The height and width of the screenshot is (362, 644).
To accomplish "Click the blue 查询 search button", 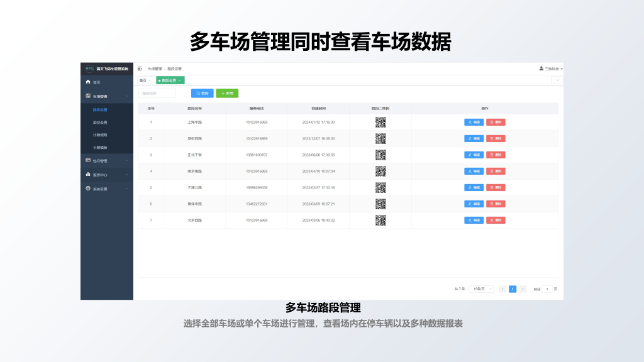I will pyautogui.click(x=202, y=93).
